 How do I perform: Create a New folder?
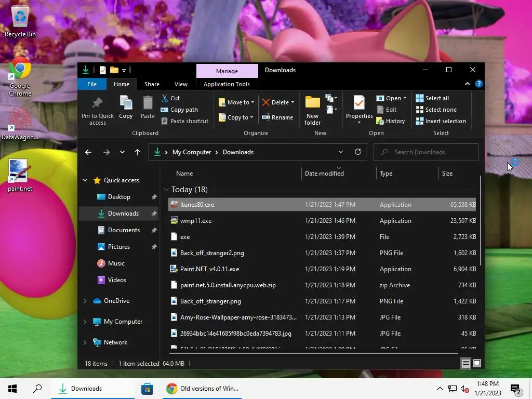[x=312, y=110]
